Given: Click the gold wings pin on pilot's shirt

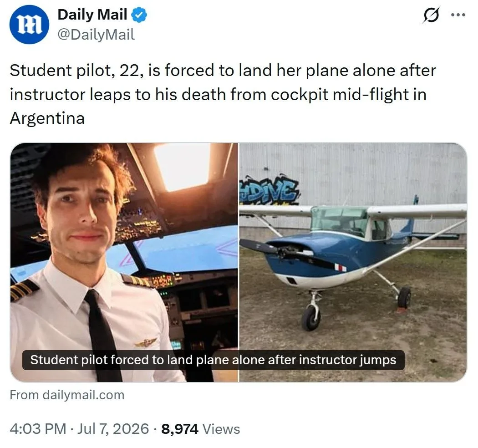Looking at the screenshot, I should point(146,343).
